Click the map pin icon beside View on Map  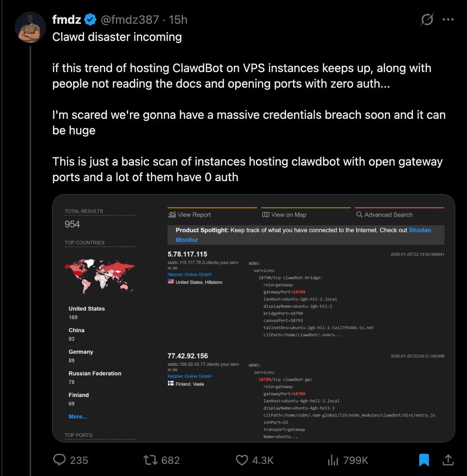[265, 215]
